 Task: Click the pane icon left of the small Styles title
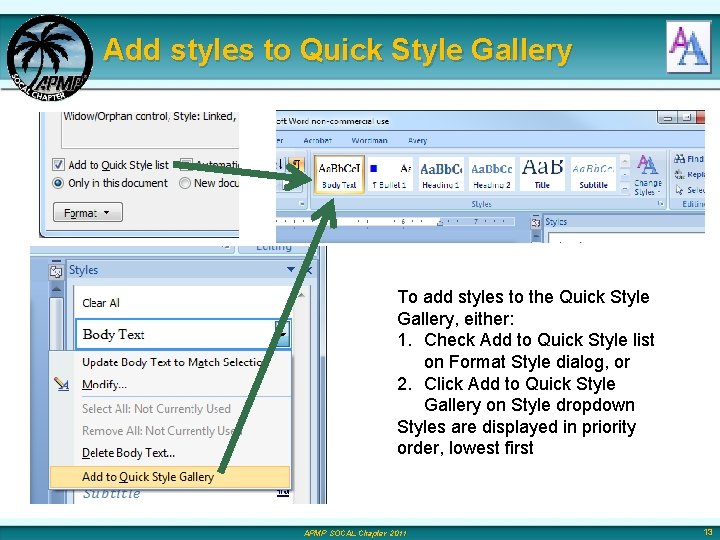coord(535,223)
